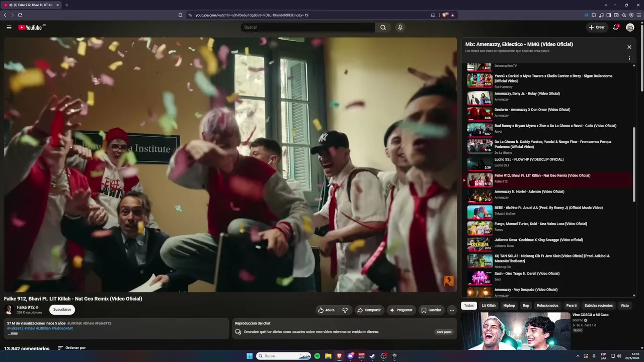Open the chat replay Abrir panel

444,332
